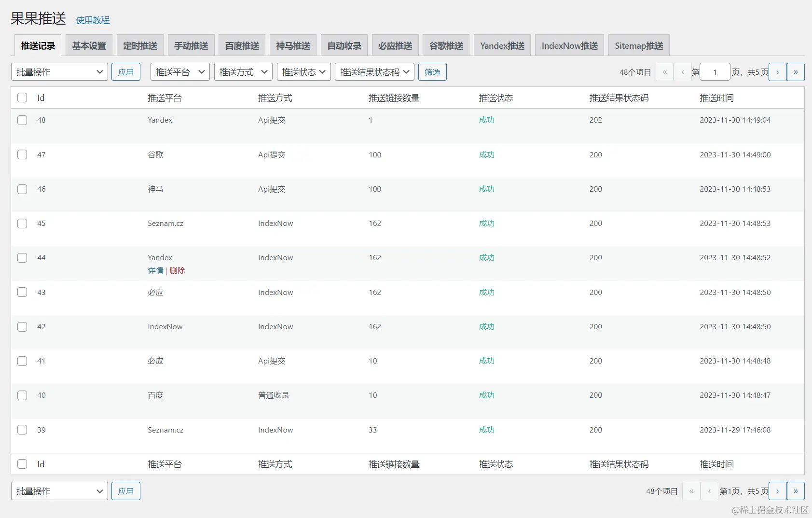Check the row with Id 48
This screenshot has height=518, width=812.
(22, 120)
